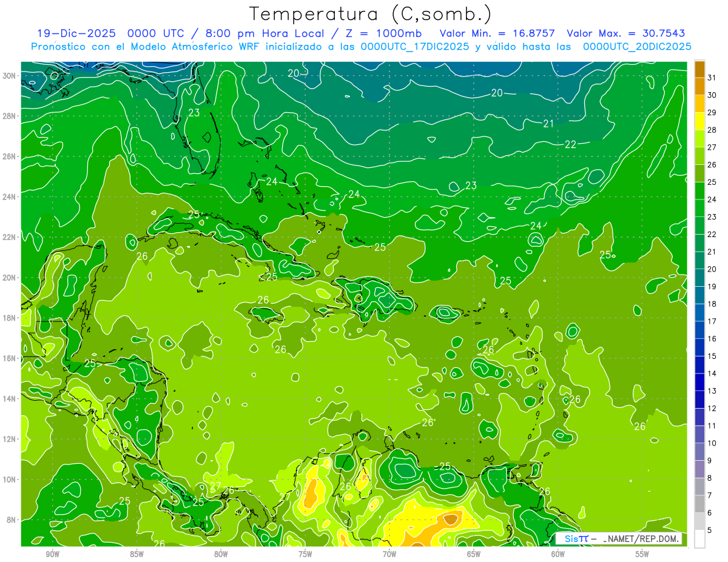Select the "Valor Max. = 30.7543" text
728x562 pixels.
tap(627, 33)
